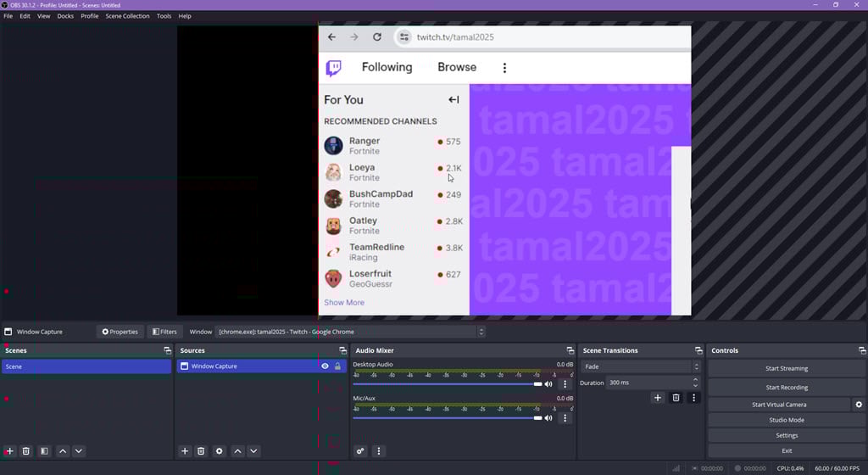This screenshot has height=475, width=868.
Task: Adjust Desktop Audio volume slider
Action: pos(448,384)
